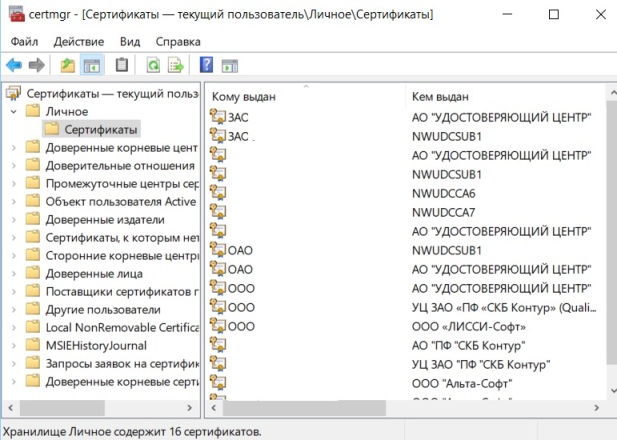
Task: Expand the MSIEHistoryJournal tree node
Action: 12,345
